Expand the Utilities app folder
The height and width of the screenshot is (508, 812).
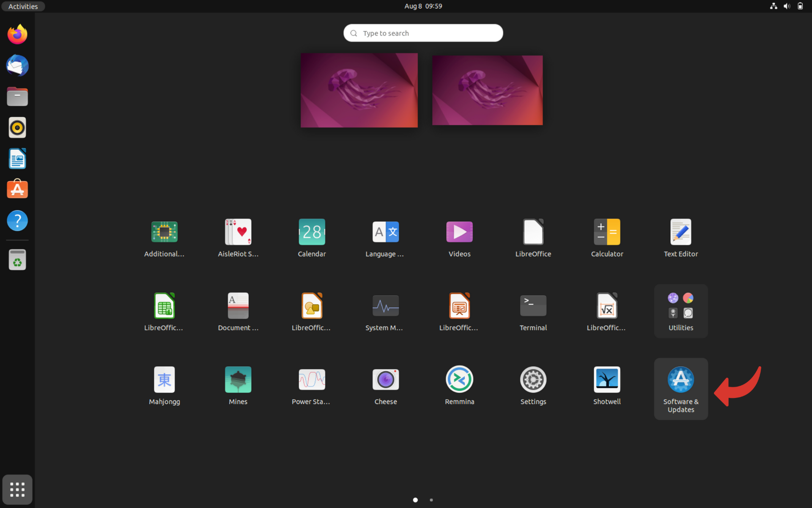680,311
